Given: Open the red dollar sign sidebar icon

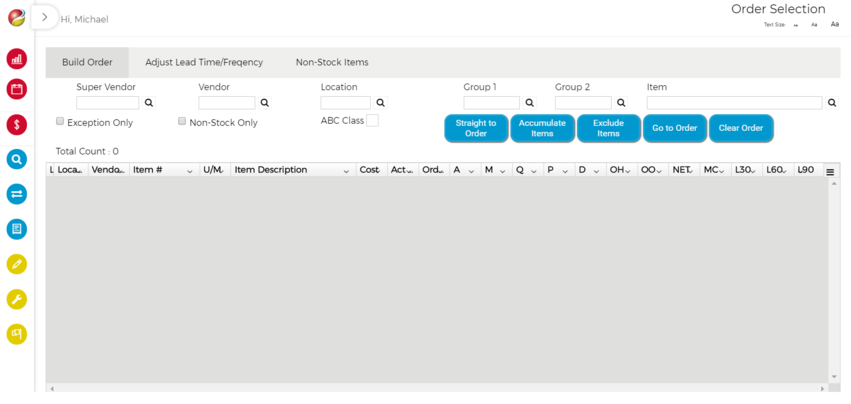Looking at the screenshot, I should coord(17,125).
